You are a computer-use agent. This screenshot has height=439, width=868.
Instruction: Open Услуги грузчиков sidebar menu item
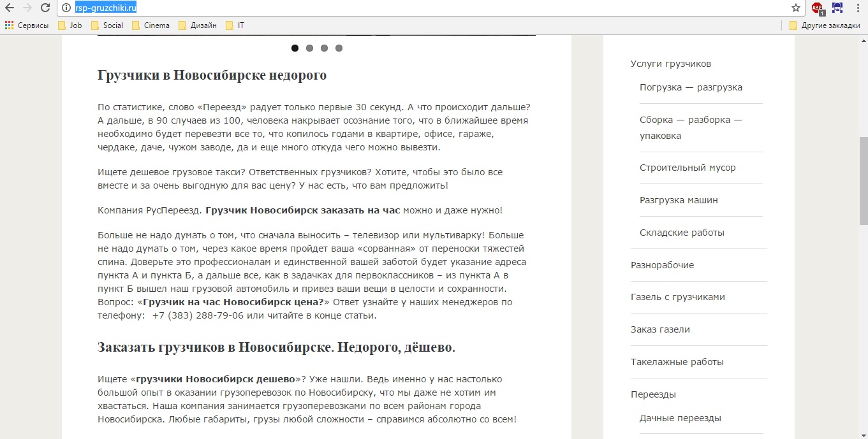(670, 64)
